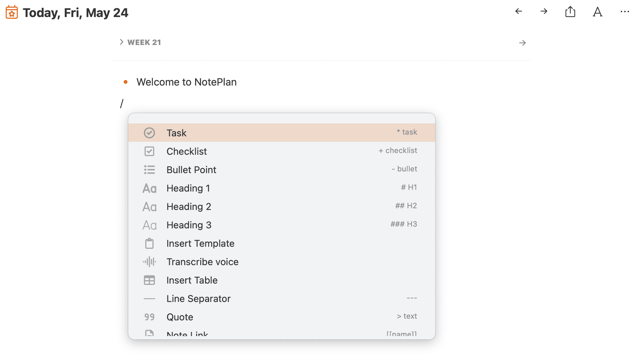Click the Today calendar icon
The width and height of the screenshot is (644, 364).
click(x=11, y=12)
